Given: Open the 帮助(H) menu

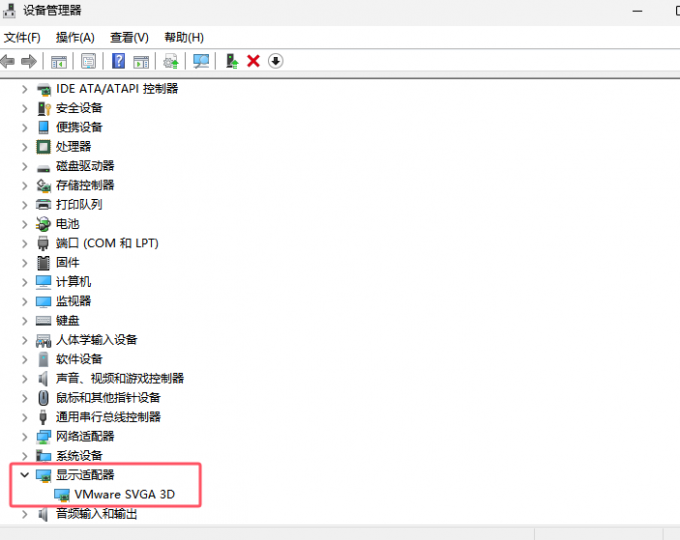Looking at the screenshot, I should [x=183, y=37].
